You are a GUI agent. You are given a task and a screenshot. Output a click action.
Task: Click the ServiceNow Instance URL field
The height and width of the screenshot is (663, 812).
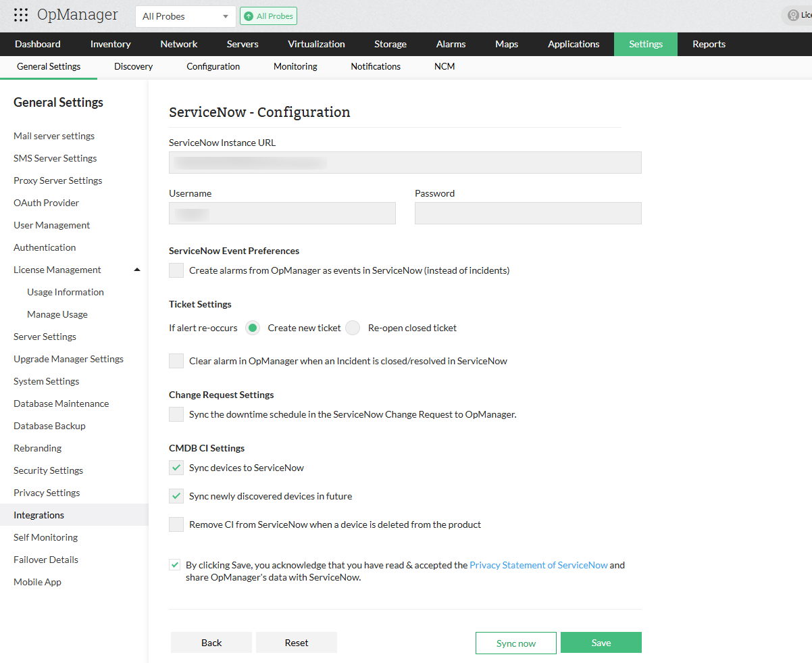click(405, 163)
